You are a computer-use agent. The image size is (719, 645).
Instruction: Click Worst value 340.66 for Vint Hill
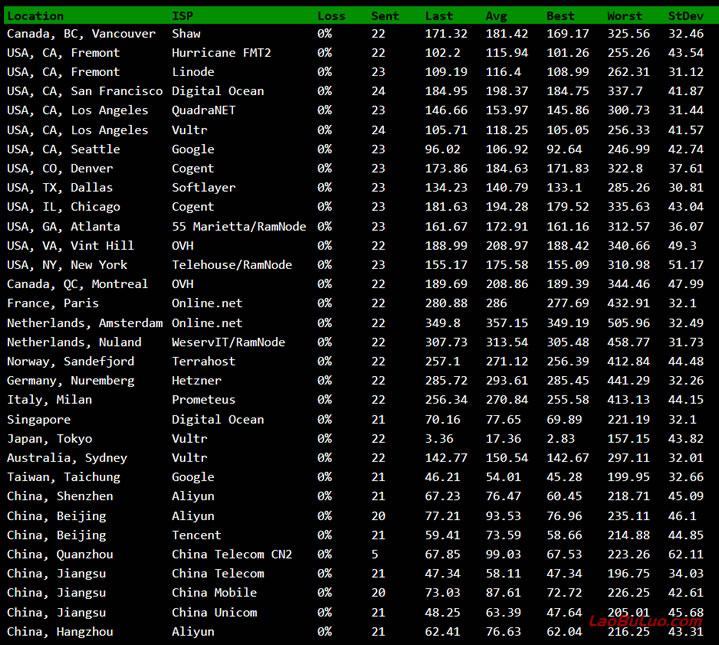628,246
